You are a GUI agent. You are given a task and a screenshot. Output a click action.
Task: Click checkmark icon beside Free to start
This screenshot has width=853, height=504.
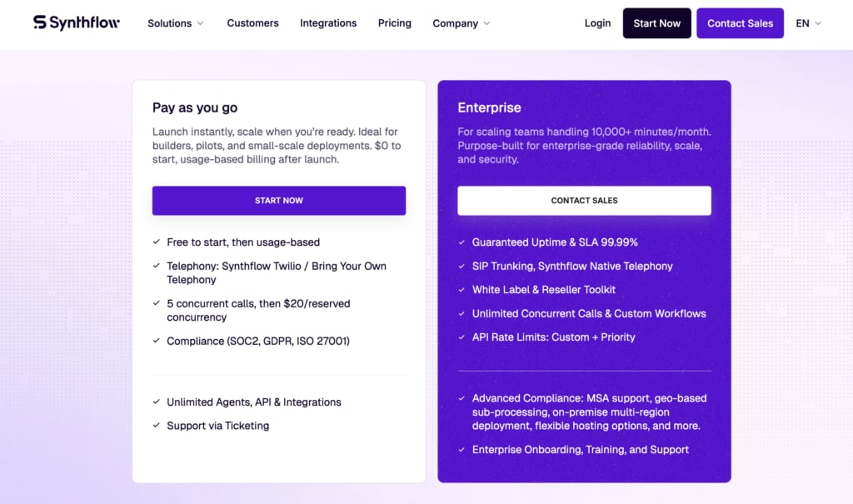[x=157, y=242]
